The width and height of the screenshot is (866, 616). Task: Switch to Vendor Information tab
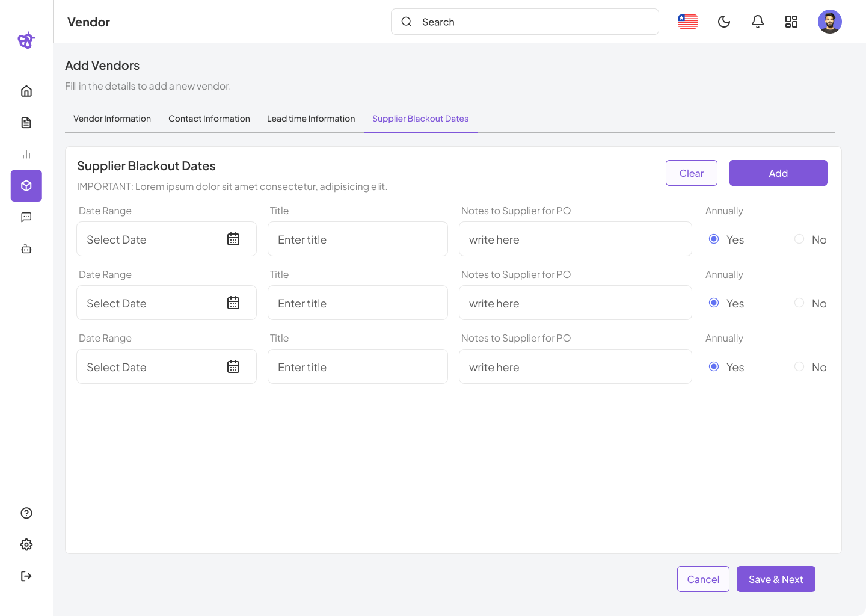(x=112, y=119)
